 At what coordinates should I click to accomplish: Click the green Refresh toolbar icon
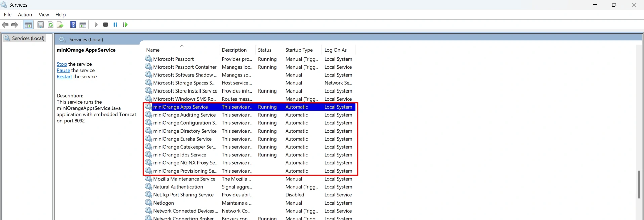click(51, 25)
